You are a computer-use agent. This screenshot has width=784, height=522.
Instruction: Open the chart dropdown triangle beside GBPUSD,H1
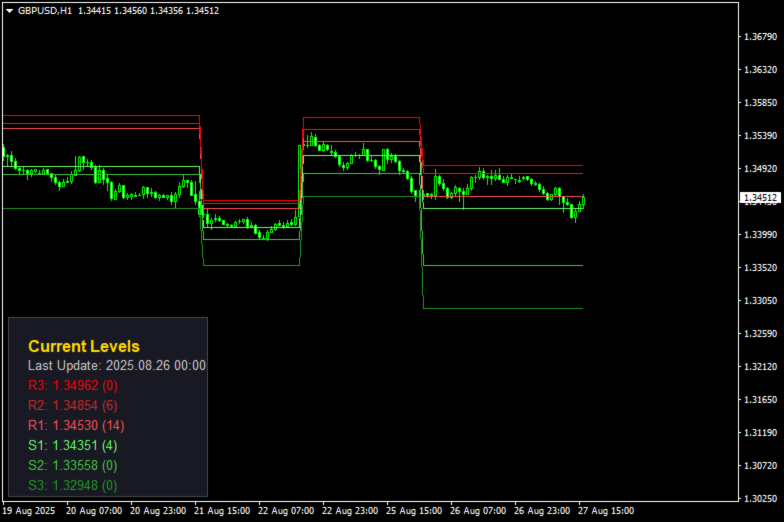[9, 10]
